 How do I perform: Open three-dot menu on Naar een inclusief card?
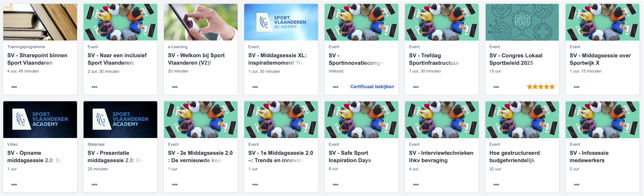pyautogui.click(x=95, y=87)
